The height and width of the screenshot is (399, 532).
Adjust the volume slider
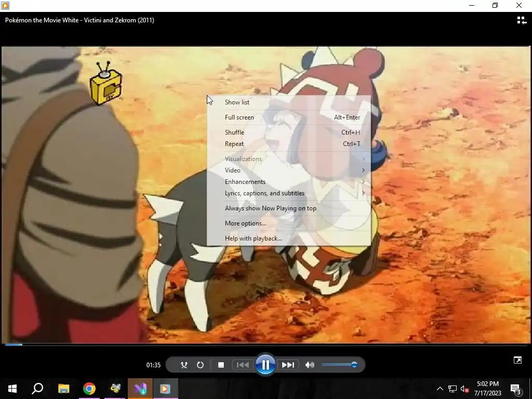pyautogui.click(x=339, y=365)
